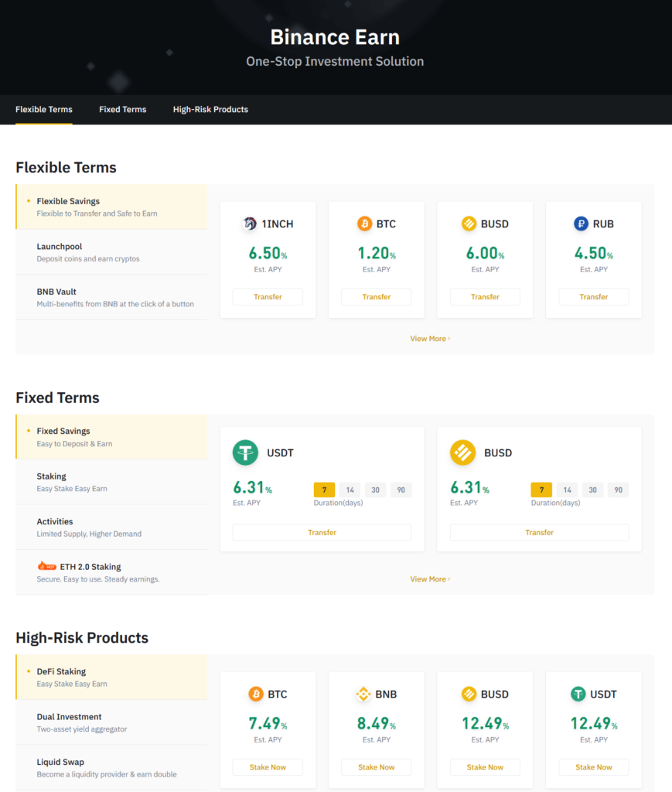
Task: Open the Dual Investment menu item
Action: [111, 722]
